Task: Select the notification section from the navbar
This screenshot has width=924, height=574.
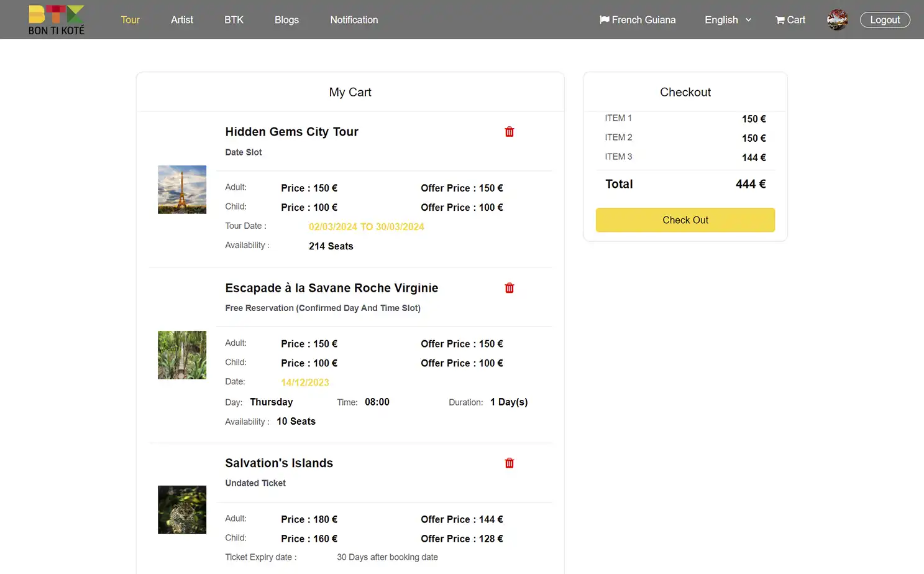Action: [x=354, y=19]
